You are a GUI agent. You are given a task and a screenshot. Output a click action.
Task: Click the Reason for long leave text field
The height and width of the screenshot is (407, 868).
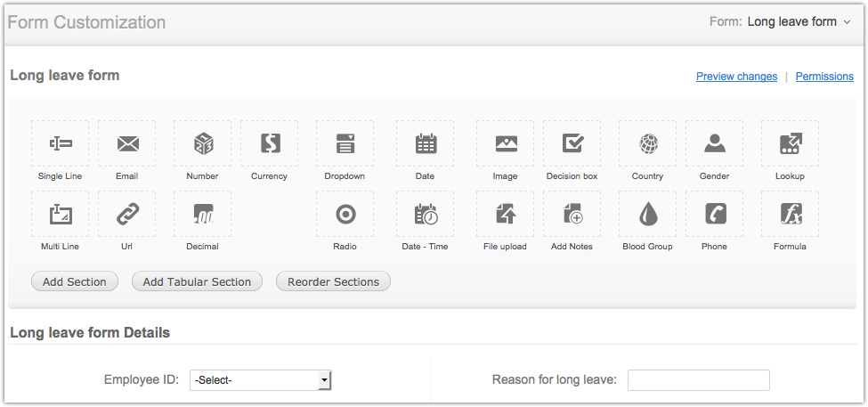(x=698, y=380)
